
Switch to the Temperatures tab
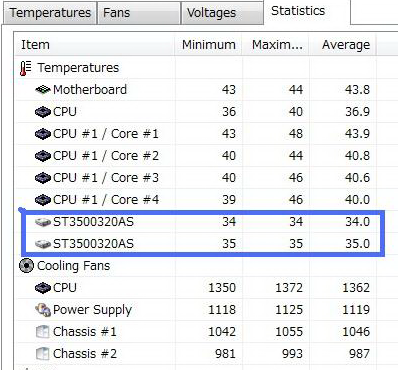[50, 13]
